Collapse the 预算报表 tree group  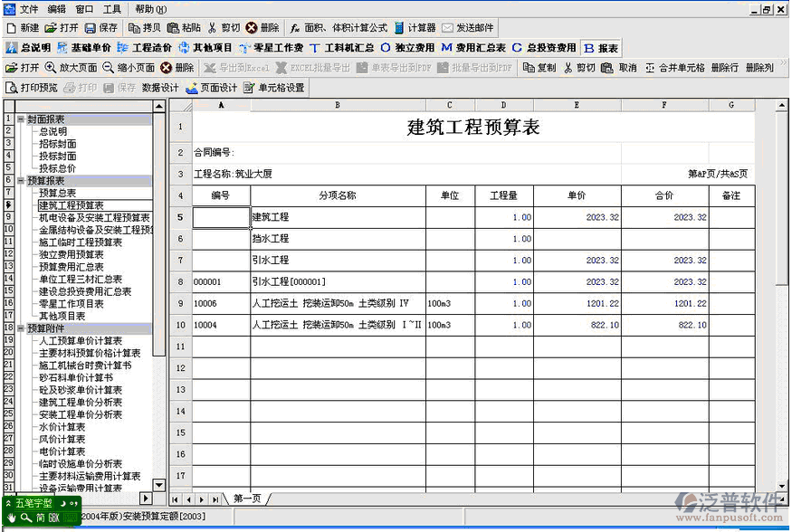(21, 181)
